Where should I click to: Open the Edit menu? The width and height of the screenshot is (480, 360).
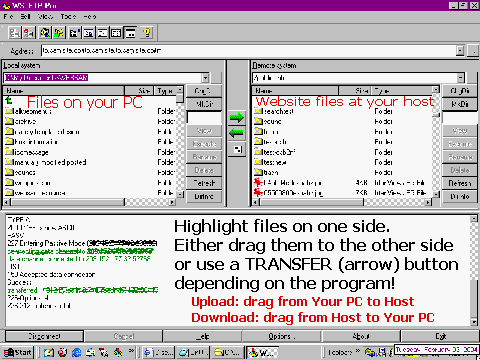coord(25,16)
